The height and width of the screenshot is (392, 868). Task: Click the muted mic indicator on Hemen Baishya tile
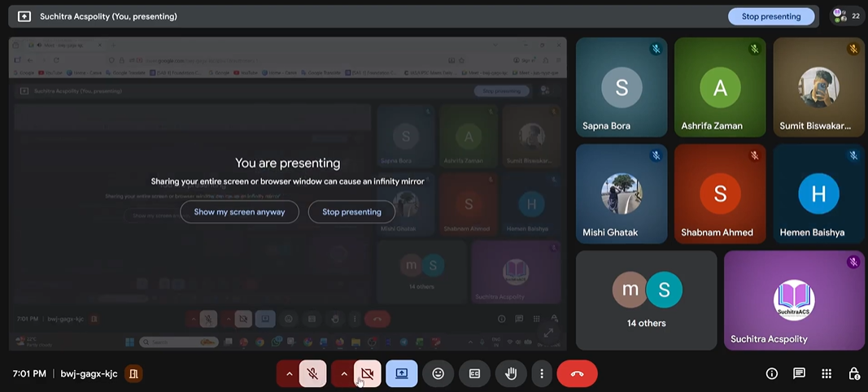(x=853, y=155)
